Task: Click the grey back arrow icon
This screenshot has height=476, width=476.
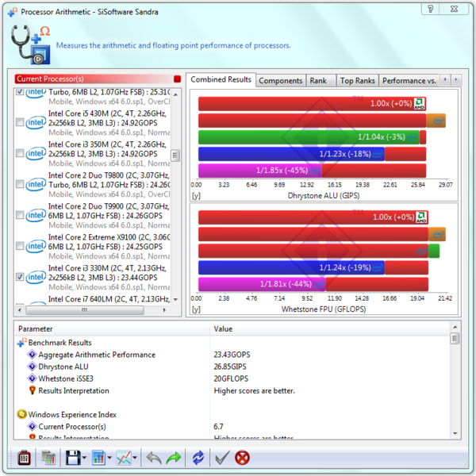Action: pyautogui.click(x=153, y=458)
